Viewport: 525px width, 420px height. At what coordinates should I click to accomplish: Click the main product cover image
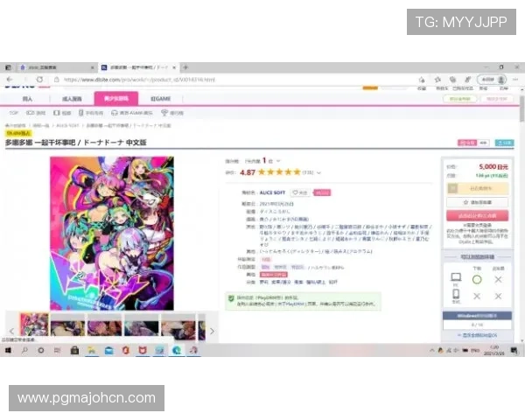112,233
